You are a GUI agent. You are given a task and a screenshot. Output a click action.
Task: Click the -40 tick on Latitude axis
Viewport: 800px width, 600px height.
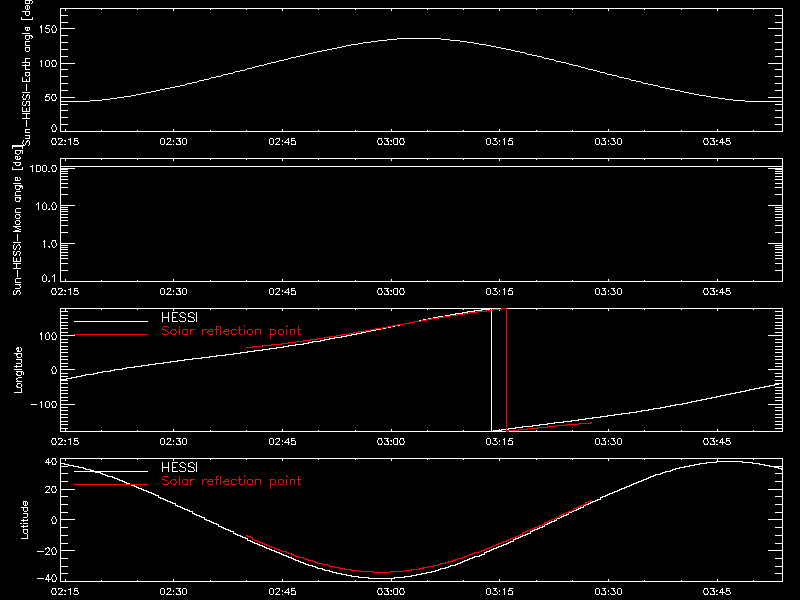point(47,578)
